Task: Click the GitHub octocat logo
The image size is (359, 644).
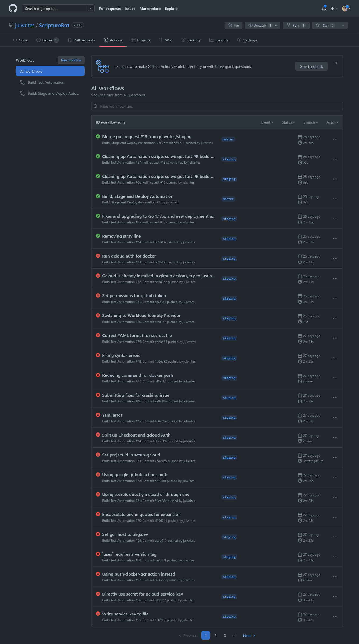Action: [13, 8]
